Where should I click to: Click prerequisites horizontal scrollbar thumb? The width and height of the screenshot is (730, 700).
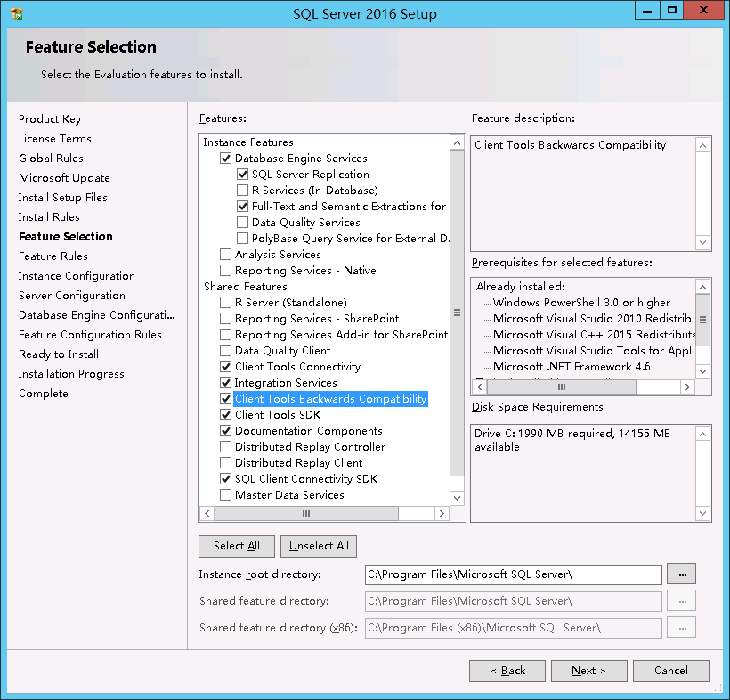pos(562,387)
